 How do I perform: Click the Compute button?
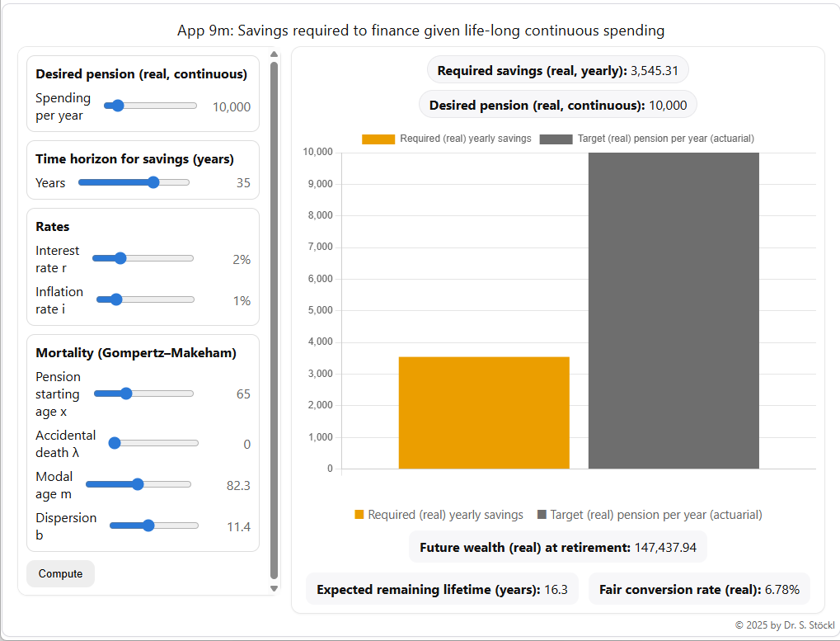tap(60, 573)
